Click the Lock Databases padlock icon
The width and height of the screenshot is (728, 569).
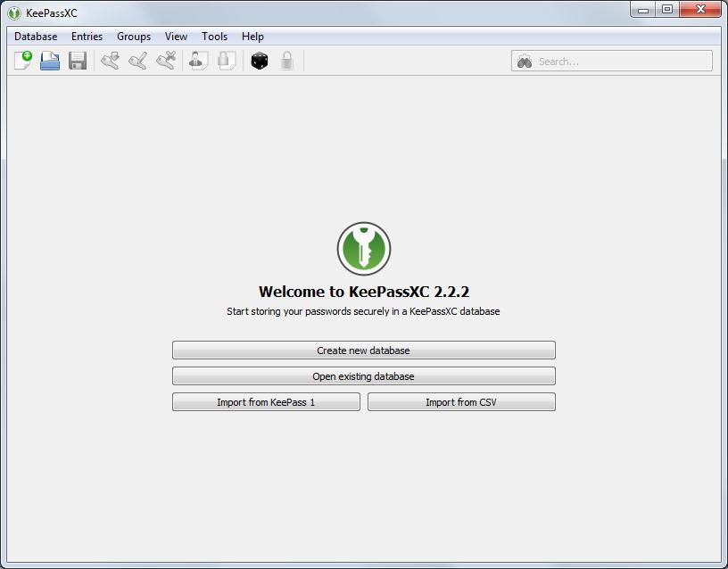tap(286, 61)
